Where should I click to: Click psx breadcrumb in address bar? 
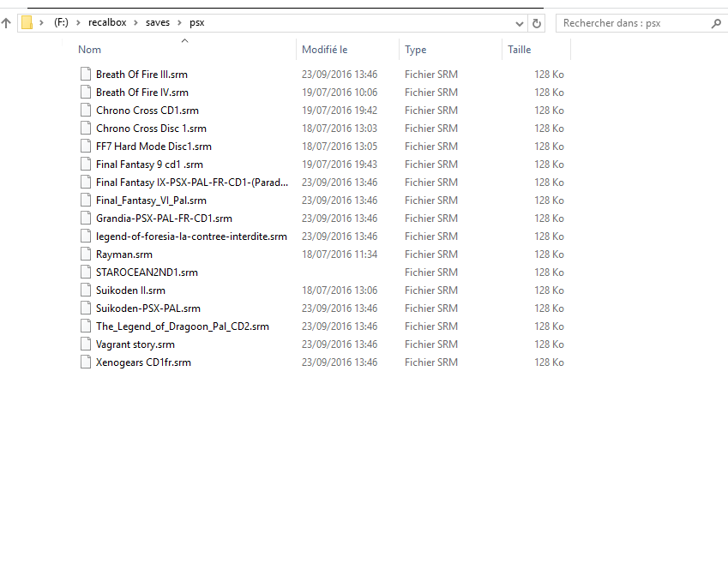coord(197,22)
